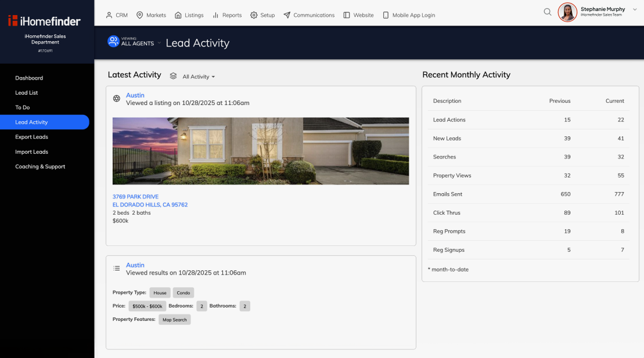
Task: Click the property photo thumbnail
Action: (260, 151)
